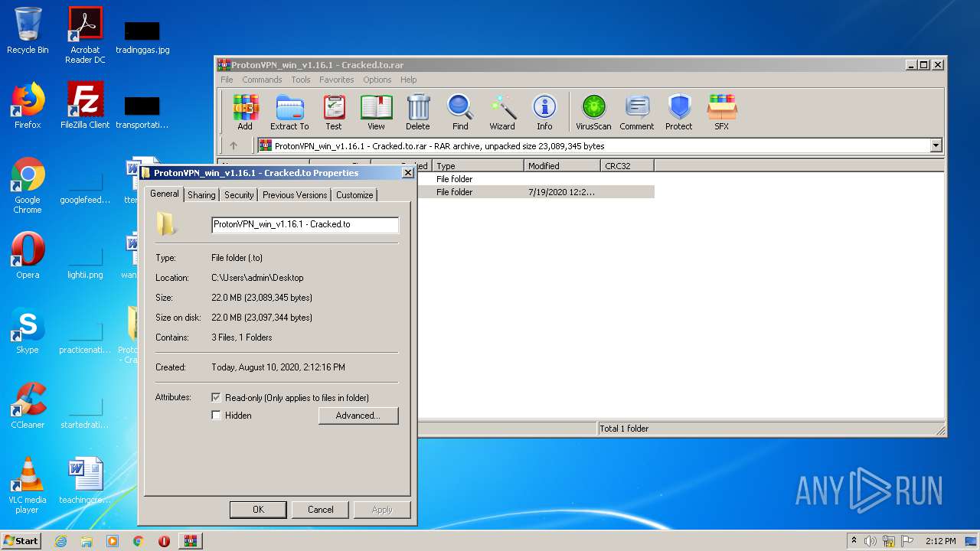This screenshot has width=980, height=551.
Task: Open the Tools menu
Action: coord(301,80)
